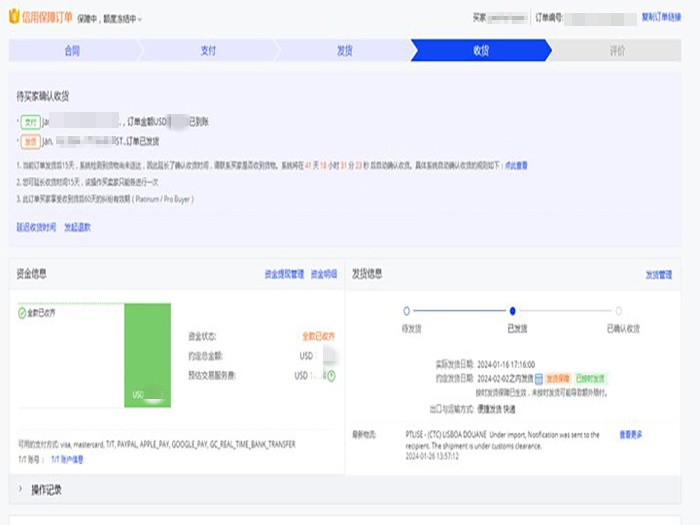The width and height of the screenshot is (700, 525).
Task: Click the 延迟收货时间 link
Action: click(x=36, y=227)
